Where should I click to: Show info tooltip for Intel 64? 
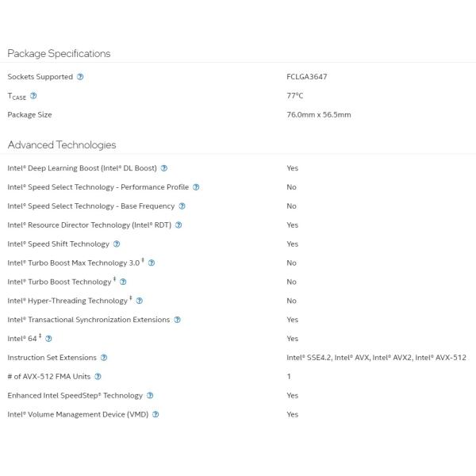click(x=49, y=339)
